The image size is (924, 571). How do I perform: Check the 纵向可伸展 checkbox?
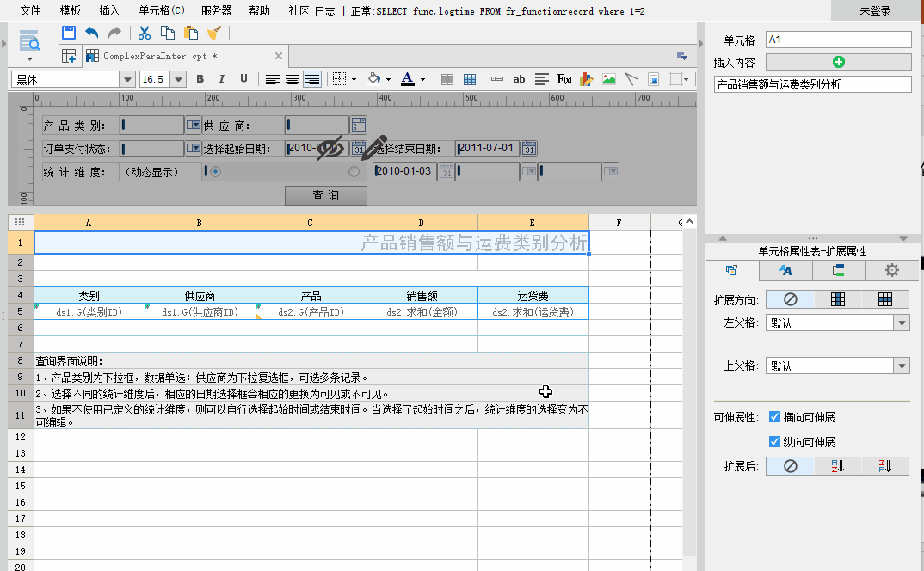pos(775,441)
